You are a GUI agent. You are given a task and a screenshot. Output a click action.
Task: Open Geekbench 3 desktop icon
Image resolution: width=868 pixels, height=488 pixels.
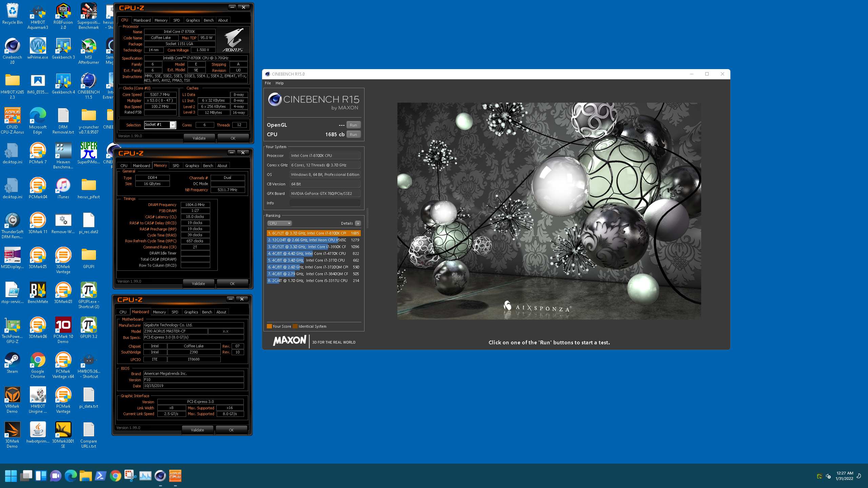63,48
